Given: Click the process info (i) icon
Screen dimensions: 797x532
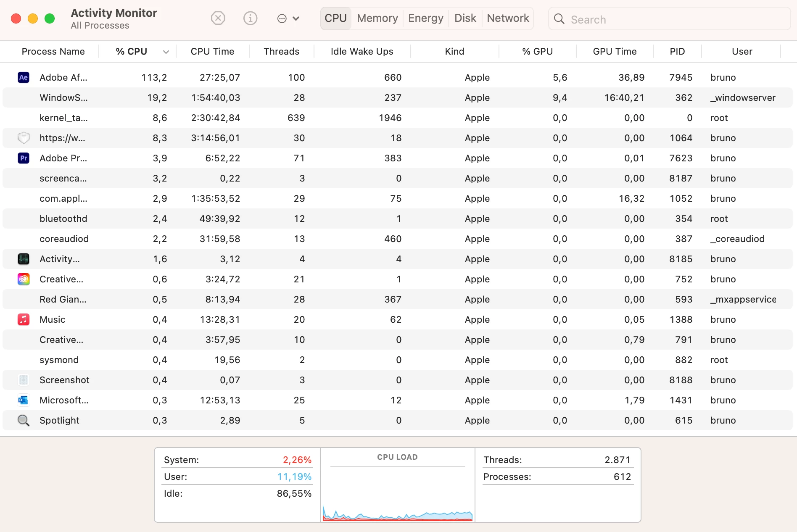Looking at the screenshot, I should (250, 18).
